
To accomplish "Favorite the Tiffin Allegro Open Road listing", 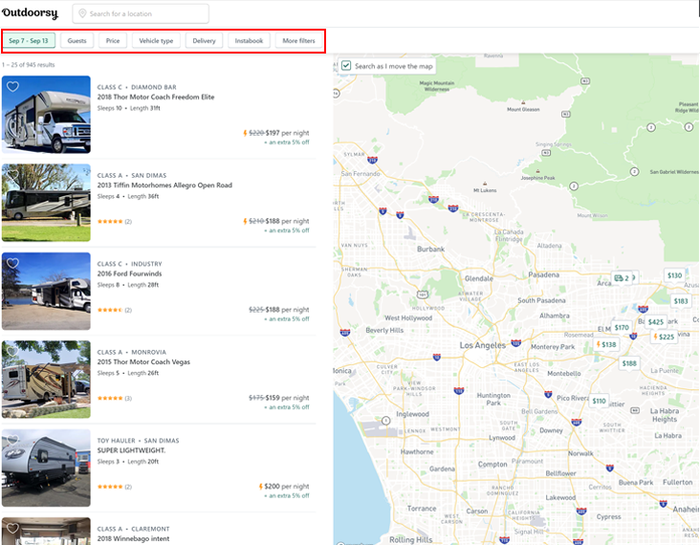I will click(12, 175).
